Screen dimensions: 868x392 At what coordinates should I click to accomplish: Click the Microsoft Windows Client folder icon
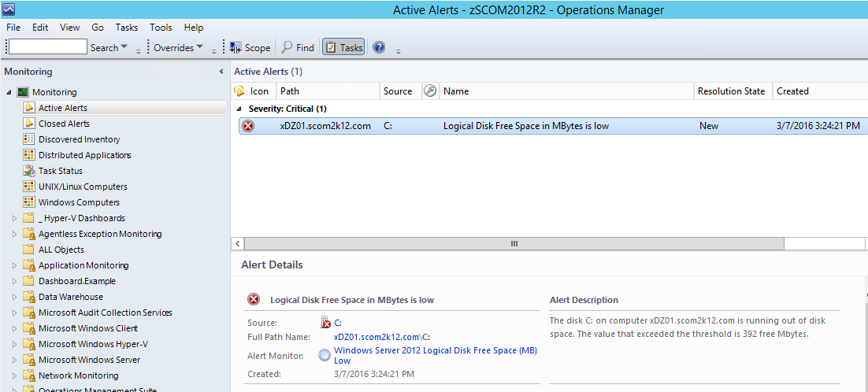tap(29, 328)
